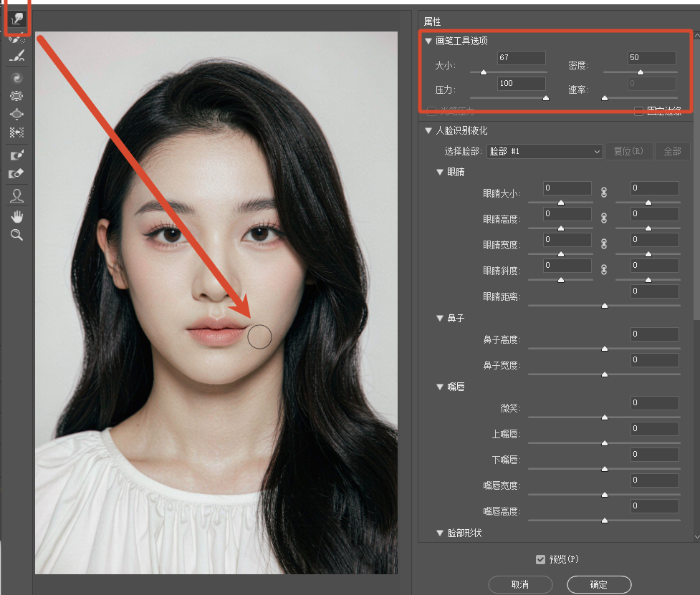Open the 选择脸部 dropdown

(545, 152)
